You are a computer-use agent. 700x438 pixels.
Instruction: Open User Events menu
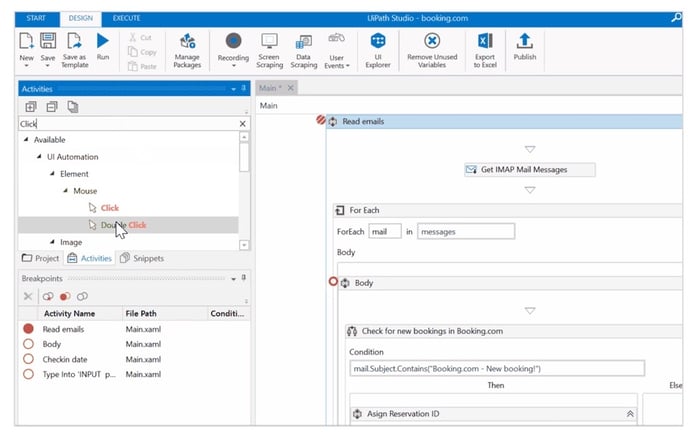tap(337, 50)
